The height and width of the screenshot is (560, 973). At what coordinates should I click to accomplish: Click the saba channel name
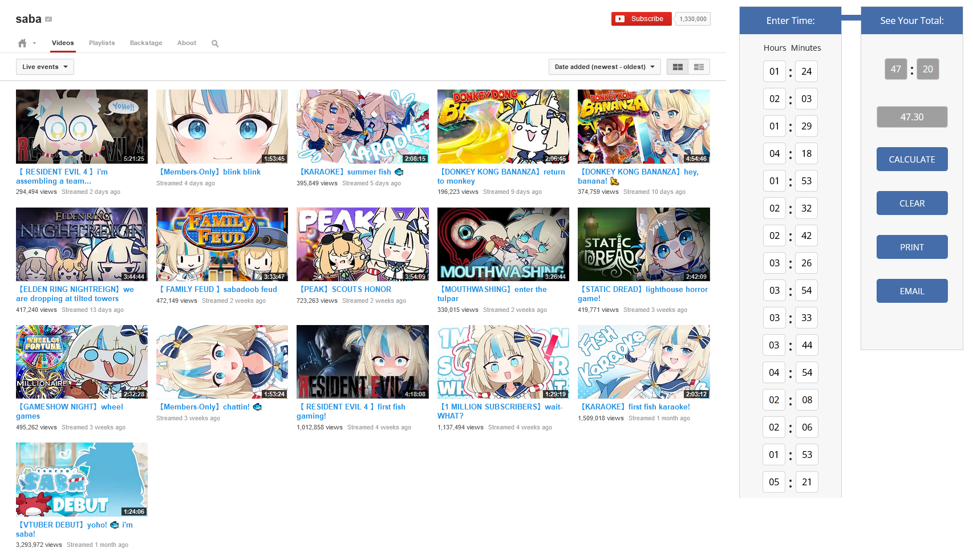[x=29, y=19]
